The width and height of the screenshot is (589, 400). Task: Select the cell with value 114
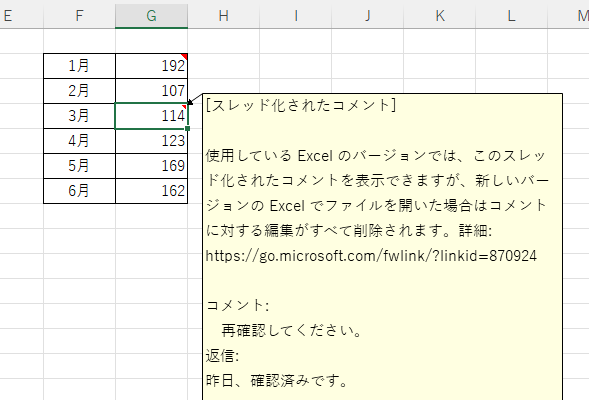151,116
